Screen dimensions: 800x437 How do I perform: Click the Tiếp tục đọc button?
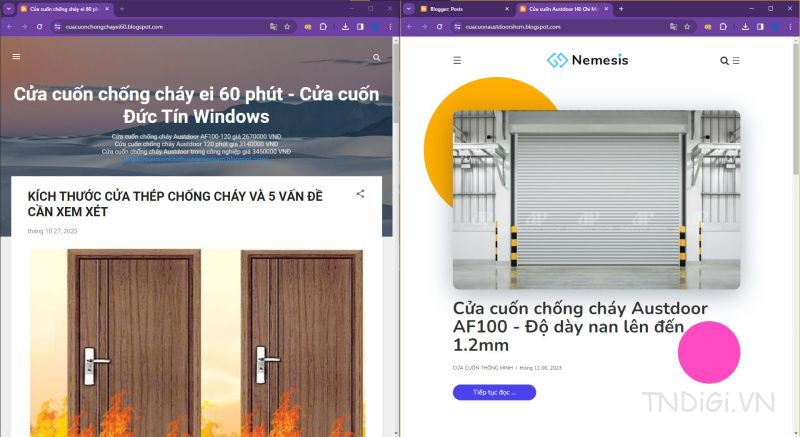coord(494,392)
